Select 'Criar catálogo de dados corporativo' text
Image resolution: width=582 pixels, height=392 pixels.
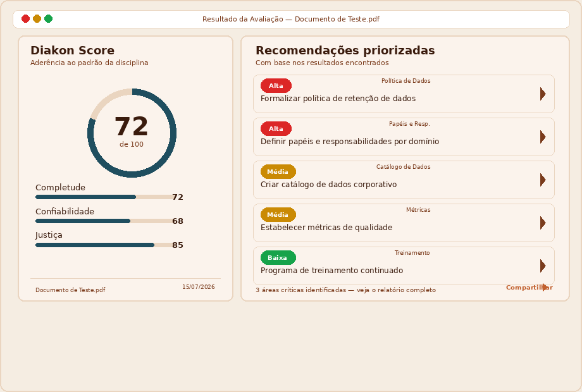[328, 185]
